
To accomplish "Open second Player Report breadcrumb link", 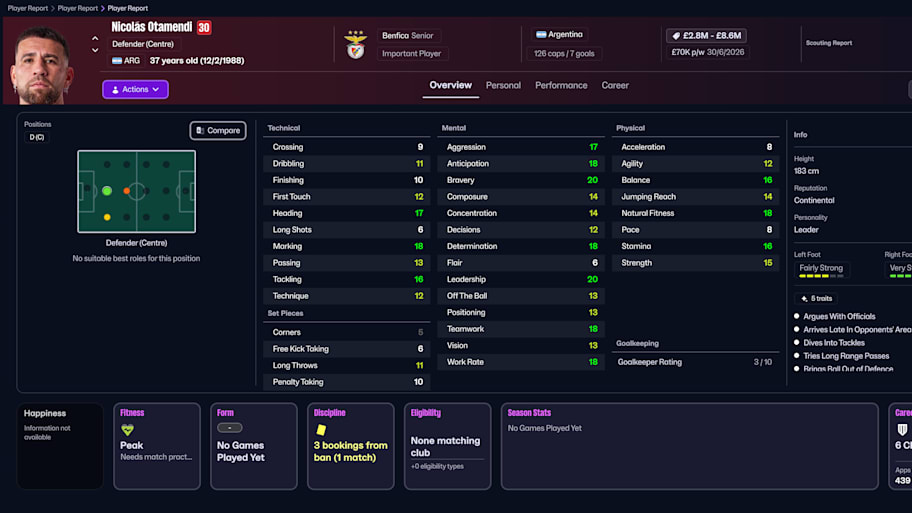I will pyautogui.click(x=77, y=8).
